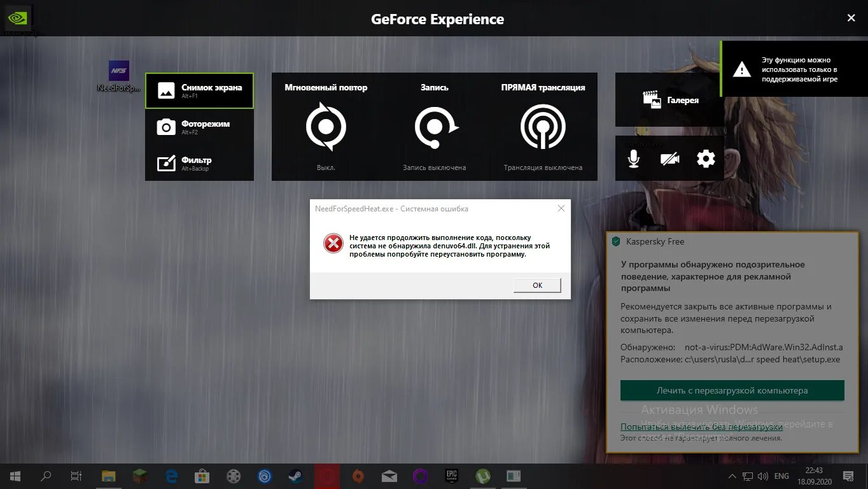868x489 pixels.
Task: Click 'Выкл.' status under Instant Replay
Action: pos(326,168)
